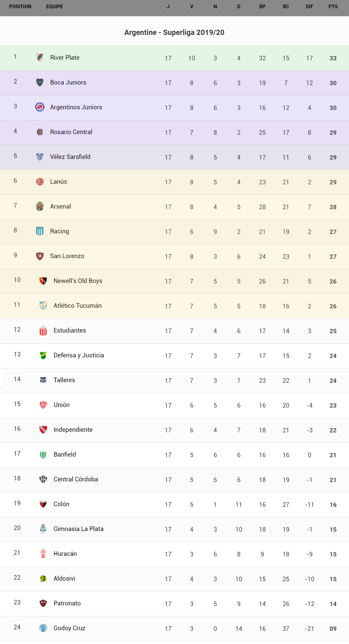Click the Huracán balloon crest
This screenshot has height=644, width=349.
click(43, 554)
